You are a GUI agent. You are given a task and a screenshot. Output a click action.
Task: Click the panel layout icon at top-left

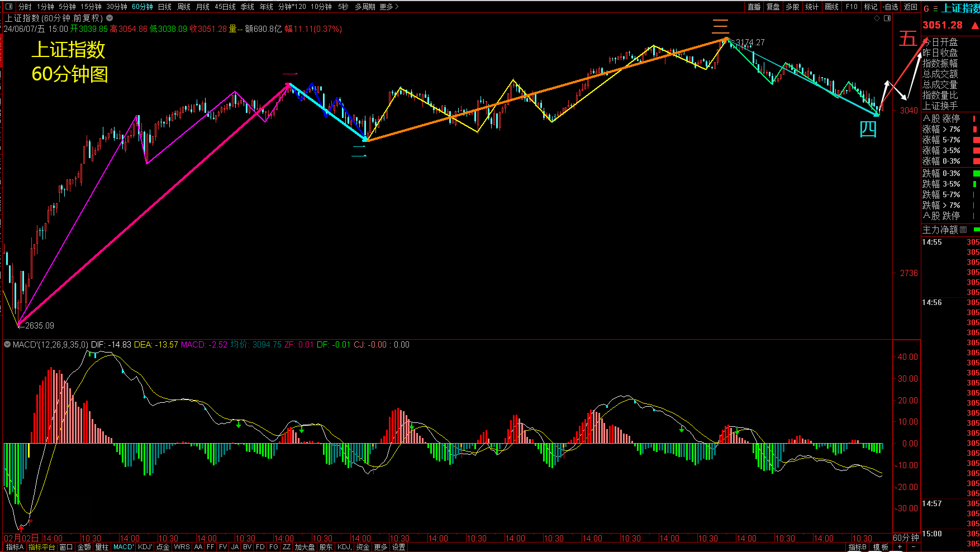click(x=8, y=7)
